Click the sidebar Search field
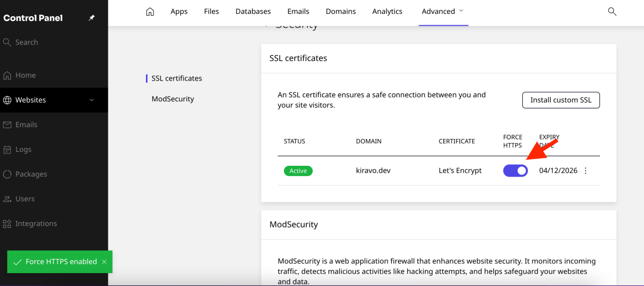This screenshot has width=644, height=286. coord(27,42)
